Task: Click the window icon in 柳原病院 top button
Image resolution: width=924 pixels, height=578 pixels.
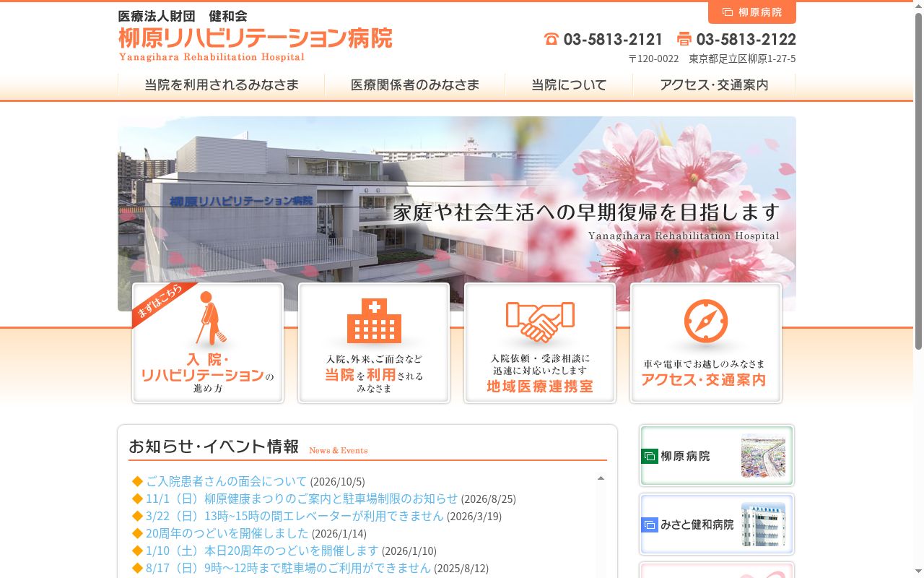Action: 728,12
